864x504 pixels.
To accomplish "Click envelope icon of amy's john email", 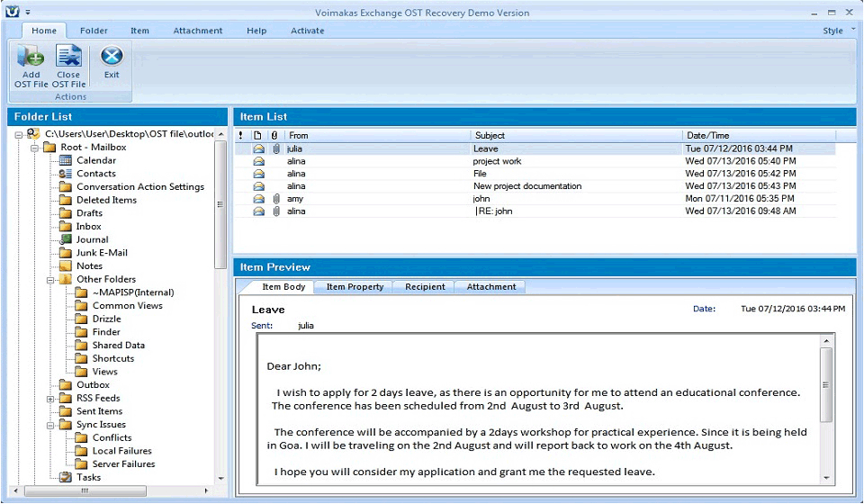I will tap(258, 199).
